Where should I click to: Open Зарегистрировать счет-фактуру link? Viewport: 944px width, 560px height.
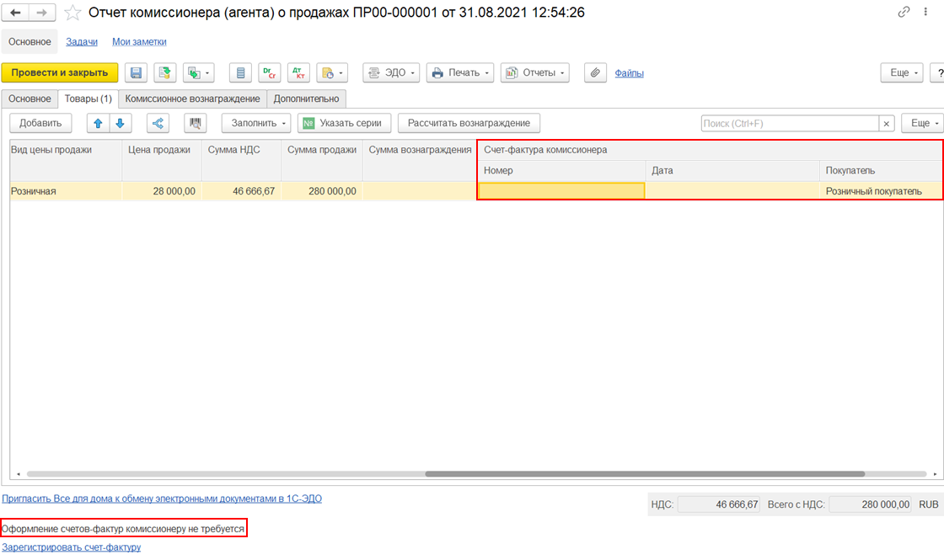[x=71, y=547]
